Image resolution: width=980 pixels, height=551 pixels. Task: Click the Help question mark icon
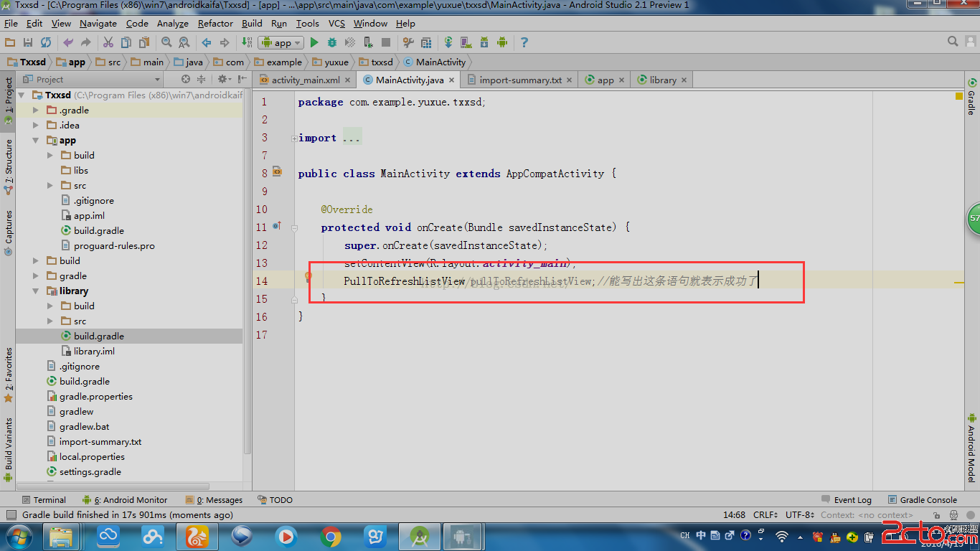(x=524, y=43)
